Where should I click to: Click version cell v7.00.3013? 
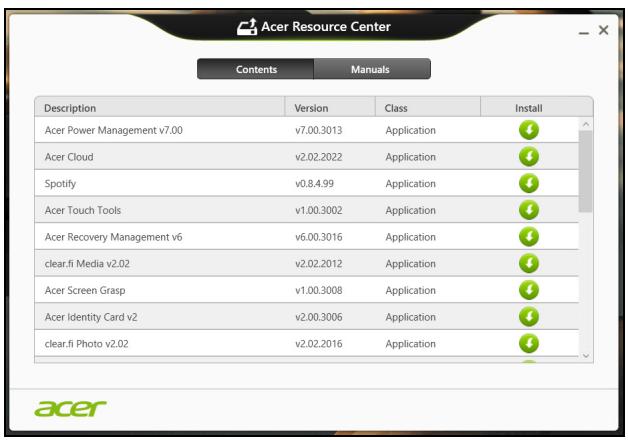pyautogui.click(x=319, y=130)
